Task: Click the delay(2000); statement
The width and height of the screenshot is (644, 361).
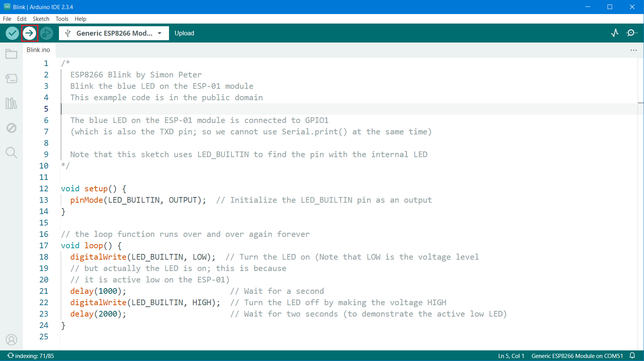Action: pos(98,314)
